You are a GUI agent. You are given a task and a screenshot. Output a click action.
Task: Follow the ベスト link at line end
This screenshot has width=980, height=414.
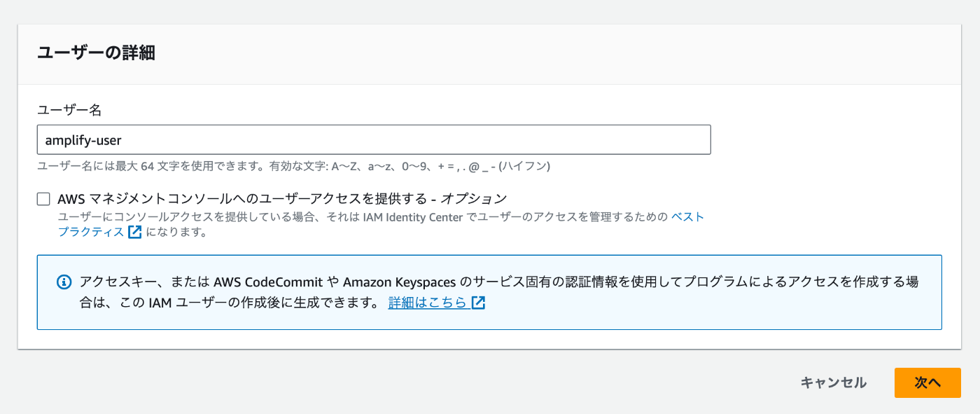(687, 217)
